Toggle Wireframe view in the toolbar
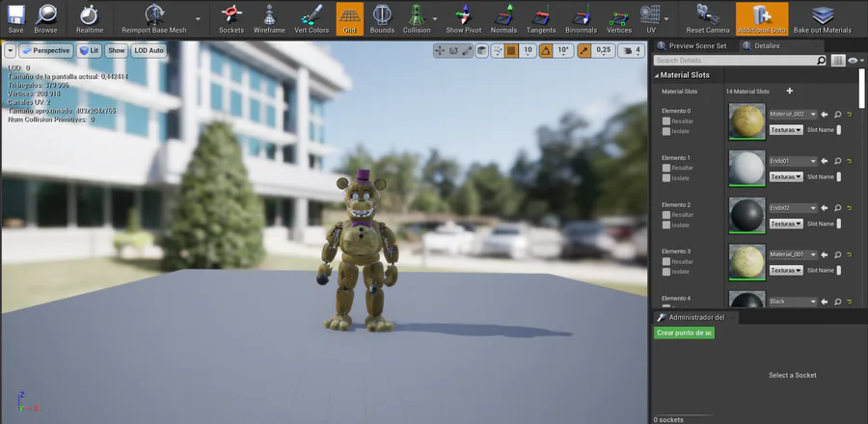The width and height of the screenshot is (868, 424). [x=269, y=19]
